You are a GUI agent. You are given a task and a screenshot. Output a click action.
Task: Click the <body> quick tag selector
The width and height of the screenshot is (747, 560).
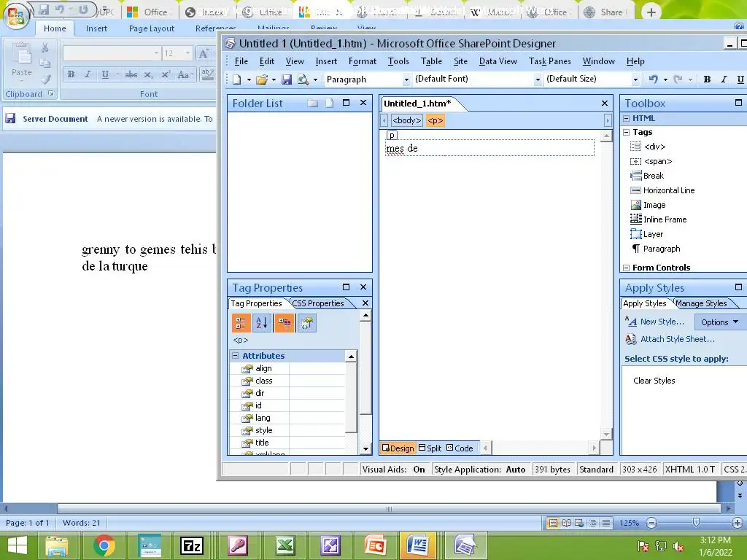coord(407,120)
